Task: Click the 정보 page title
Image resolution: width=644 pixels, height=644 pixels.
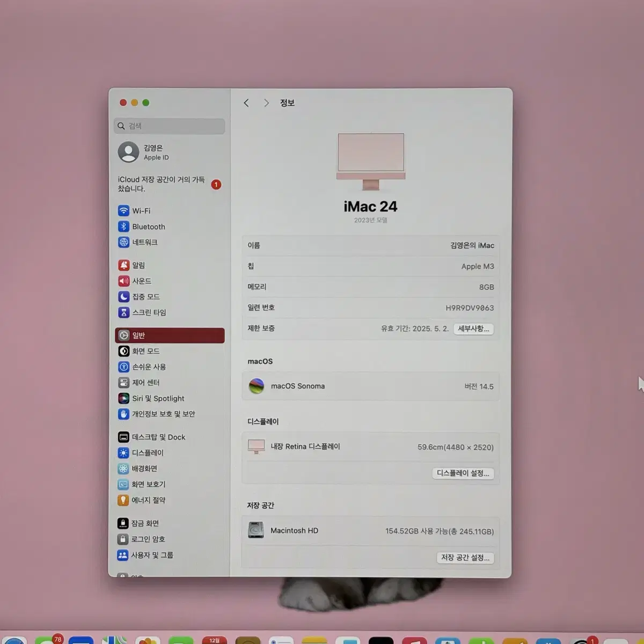Action: point(287,103)
